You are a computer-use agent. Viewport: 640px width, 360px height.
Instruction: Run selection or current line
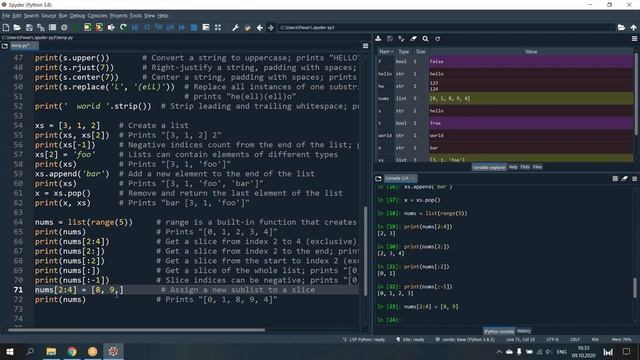point(111,27)
